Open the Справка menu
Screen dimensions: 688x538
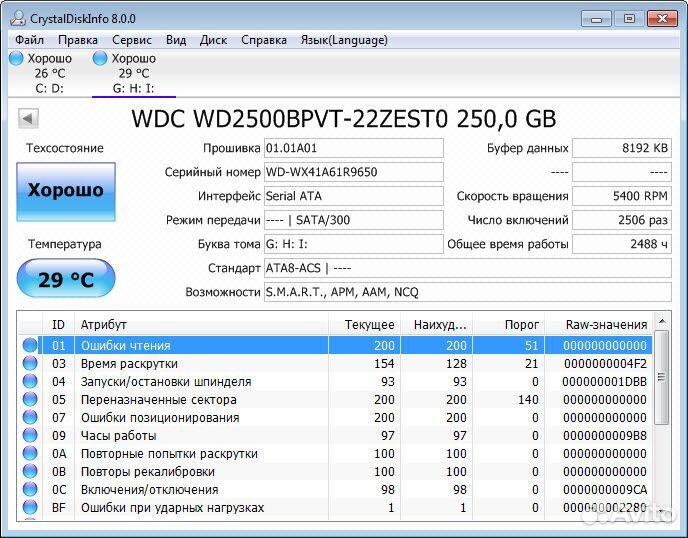[264, 40]
